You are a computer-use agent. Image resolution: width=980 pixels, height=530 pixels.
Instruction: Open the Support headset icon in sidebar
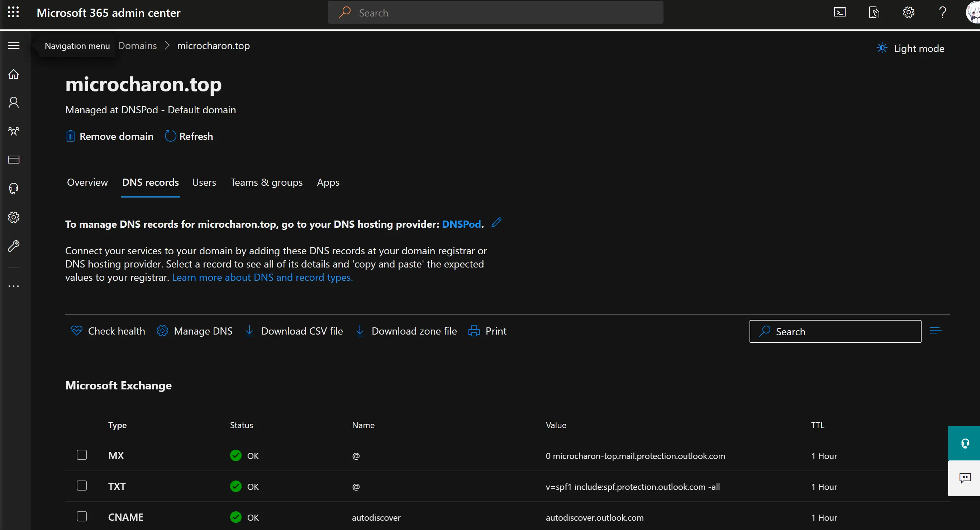click(14, 188)
